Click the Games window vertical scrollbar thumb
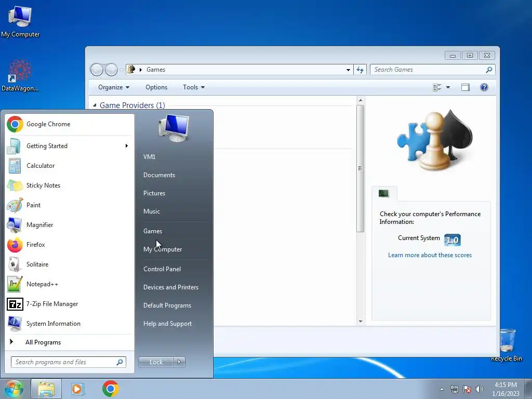The image size is (532, 399). (361, 169)
